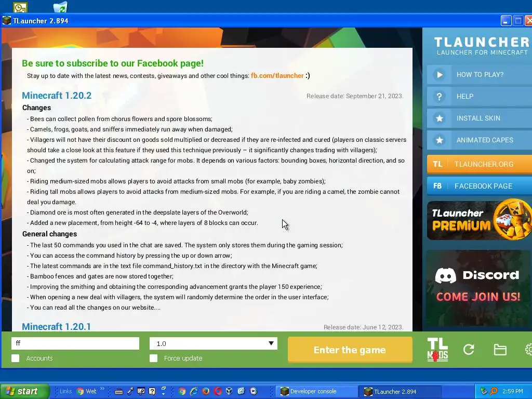Click the refresh versions icon
The width and height of the screenshot is (532, 399).
coord(469,350)
